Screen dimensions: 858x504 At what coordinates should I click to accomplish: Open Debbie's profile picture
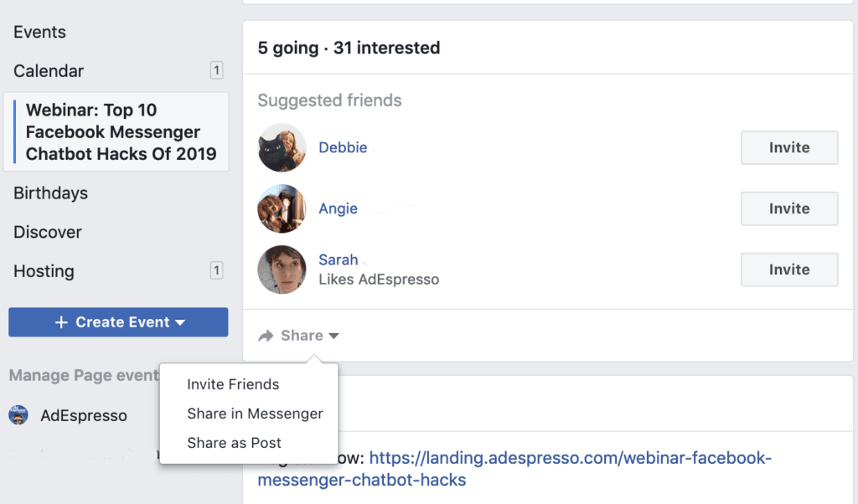(282, 147)
